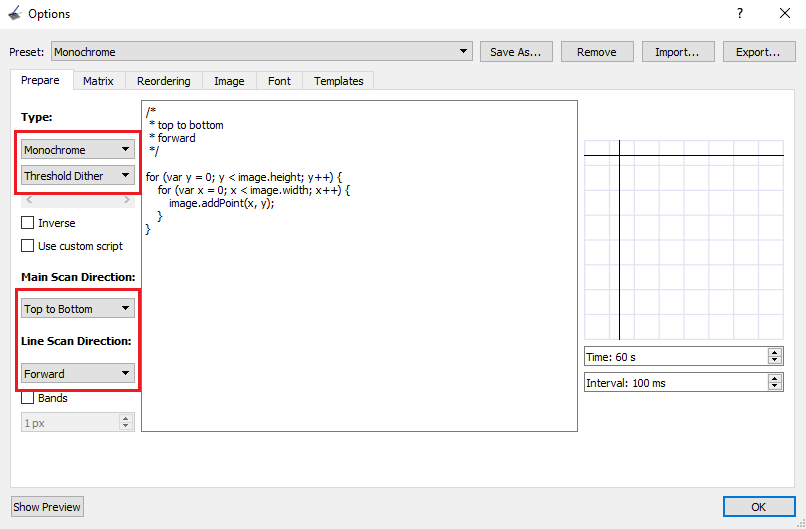Screen dimensions: 806x529
Task: Increase Time value with up arrow
Action: [x=774, y=352]
